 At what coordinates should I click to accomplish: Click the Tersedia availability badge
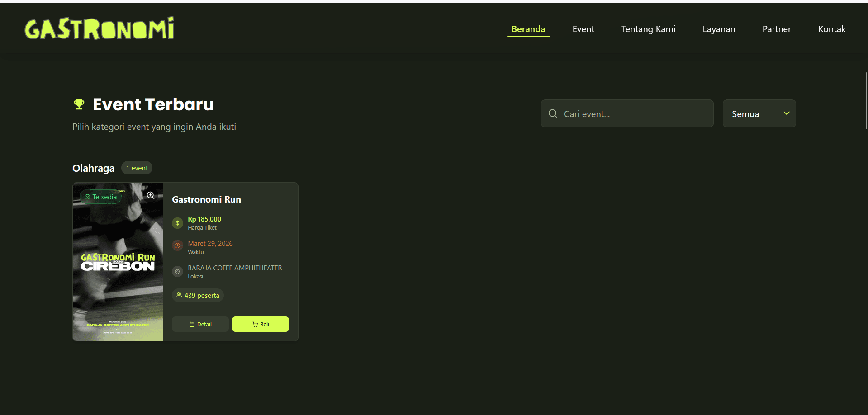point(100,197)
